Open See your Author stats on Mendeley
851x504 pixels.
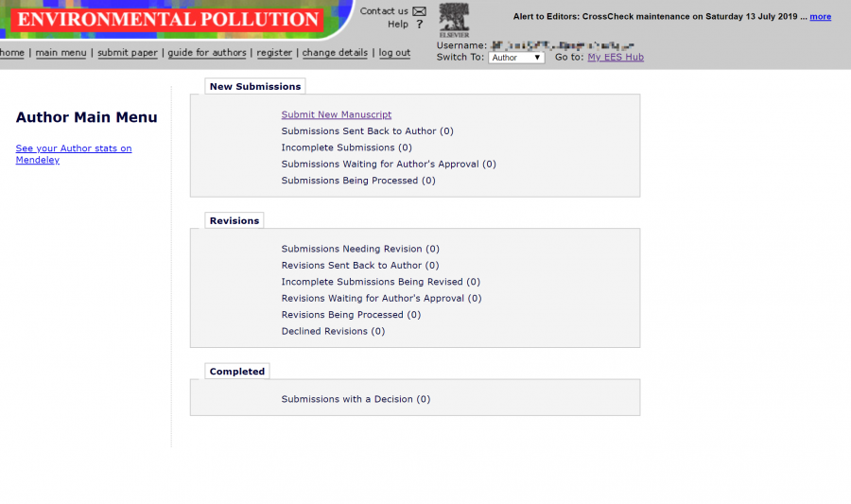[74, 154]
